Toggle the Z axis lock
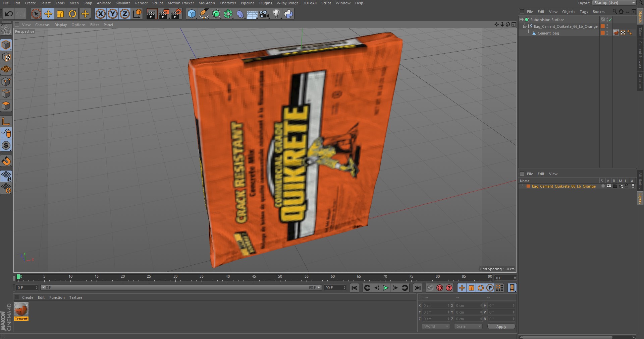 125,14
